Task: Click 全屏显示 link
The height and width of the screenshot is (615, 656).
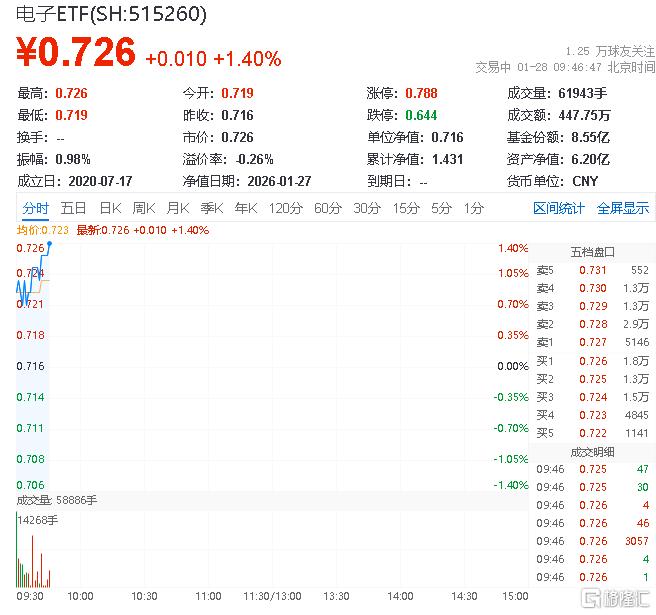Action: tap(623, 208)
